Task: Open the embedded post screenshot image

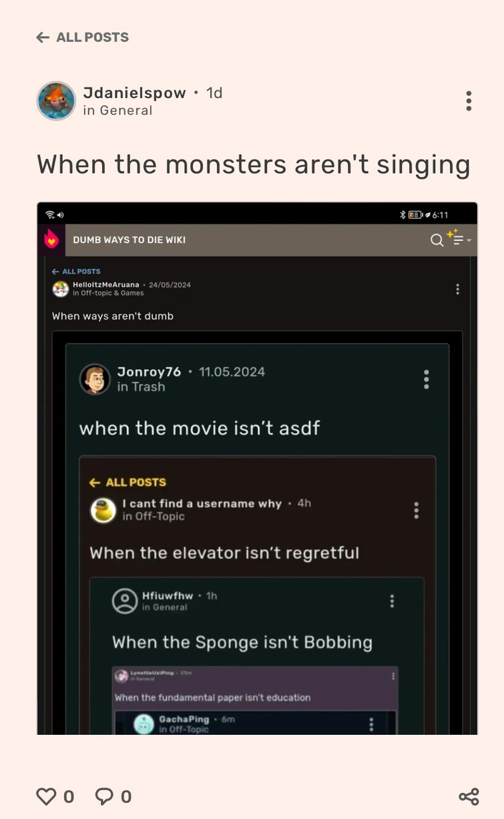Action: pos(257,468)
